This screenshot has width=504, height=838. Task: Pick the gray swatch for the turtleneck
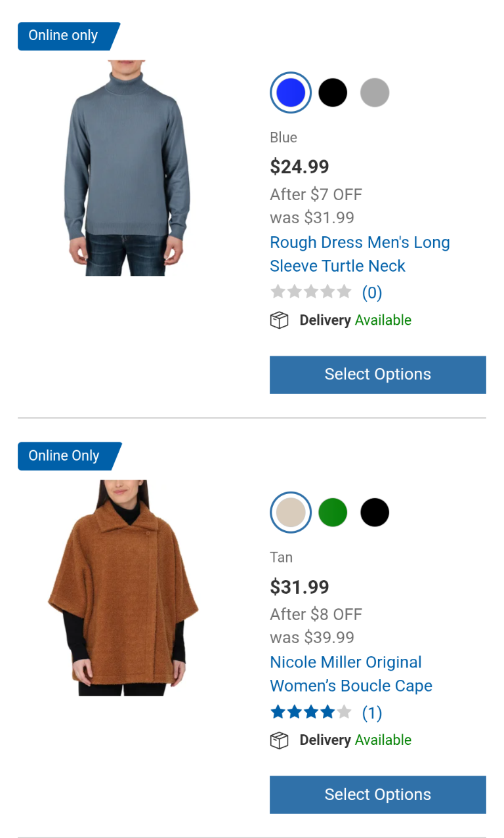pyautogui.click(x=375, y=93)
